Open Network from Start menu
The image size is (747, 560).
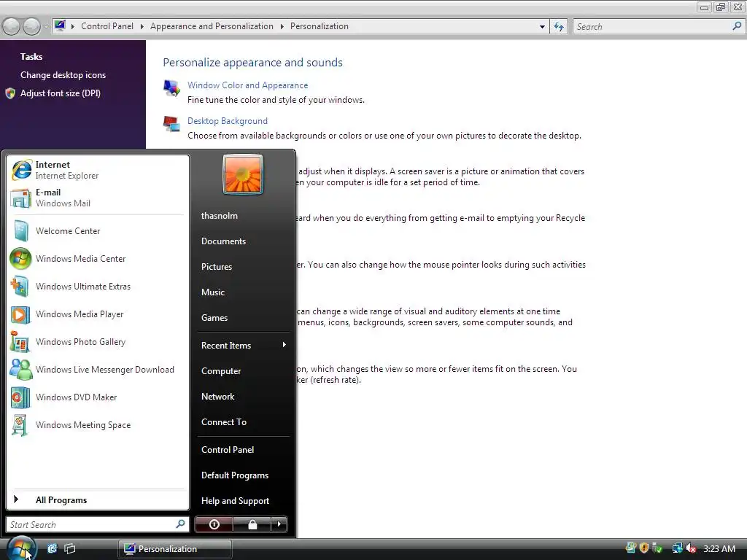217,397
